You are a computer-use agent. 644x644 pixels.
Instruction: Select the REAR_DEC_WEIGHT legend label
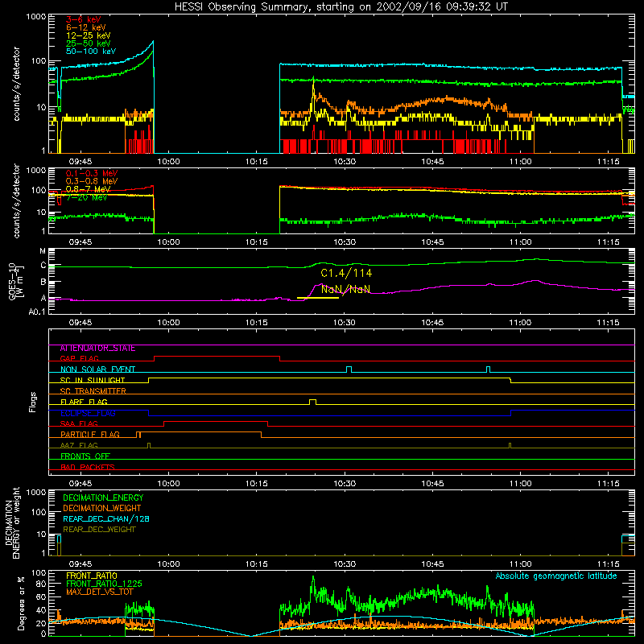pyautogui.click(x=99, y=530)
